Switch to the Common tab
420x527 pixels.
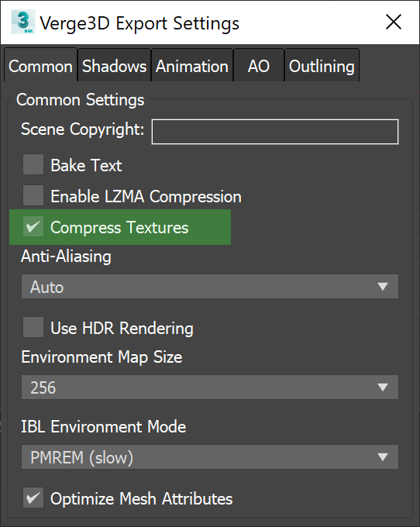coord(40,65)
